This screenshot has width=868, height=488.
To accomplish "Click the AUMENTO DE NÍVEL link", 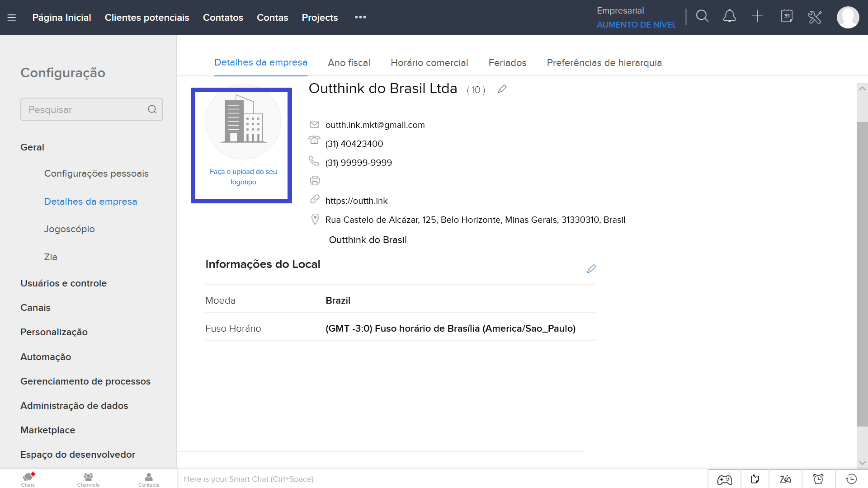I will [636, 25].
